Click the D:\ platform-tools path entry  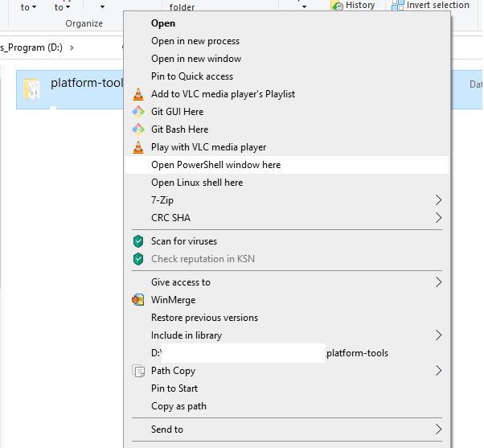point(287,353)
